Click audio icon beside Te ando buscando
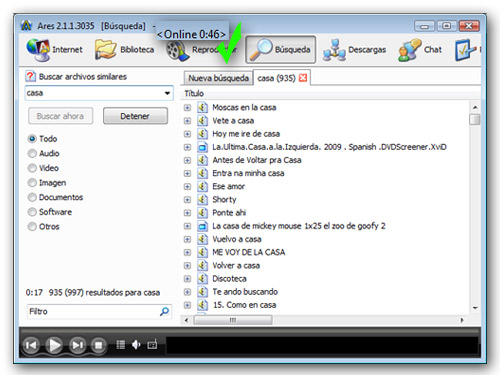 (x=202, y=292)
